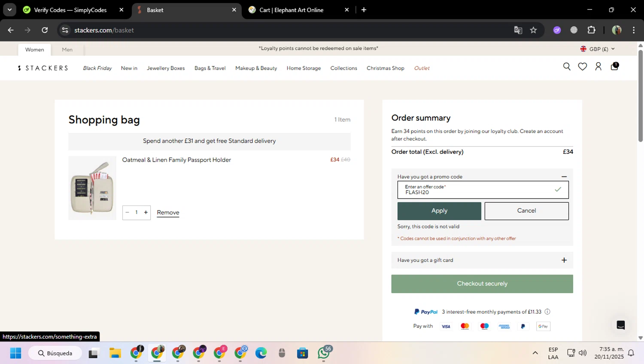The image size is (644, 364).
Task: Open the account profile icon
Action: point(598,67)
